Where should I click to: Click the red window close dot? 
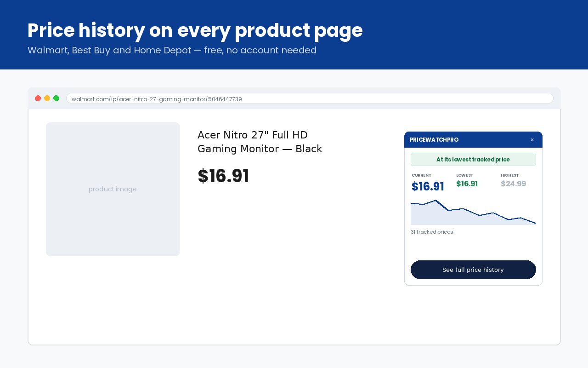coord(38,98)
